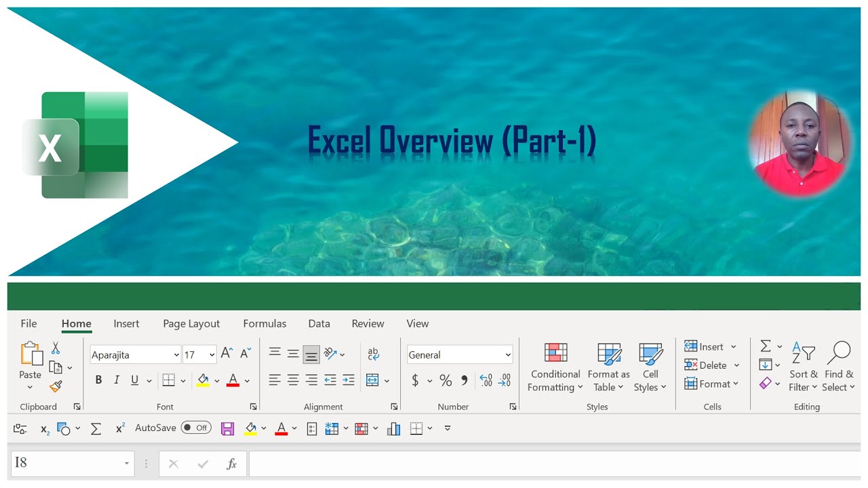
Task: Switch to the Formulas tab
Action: pos(264,323)
